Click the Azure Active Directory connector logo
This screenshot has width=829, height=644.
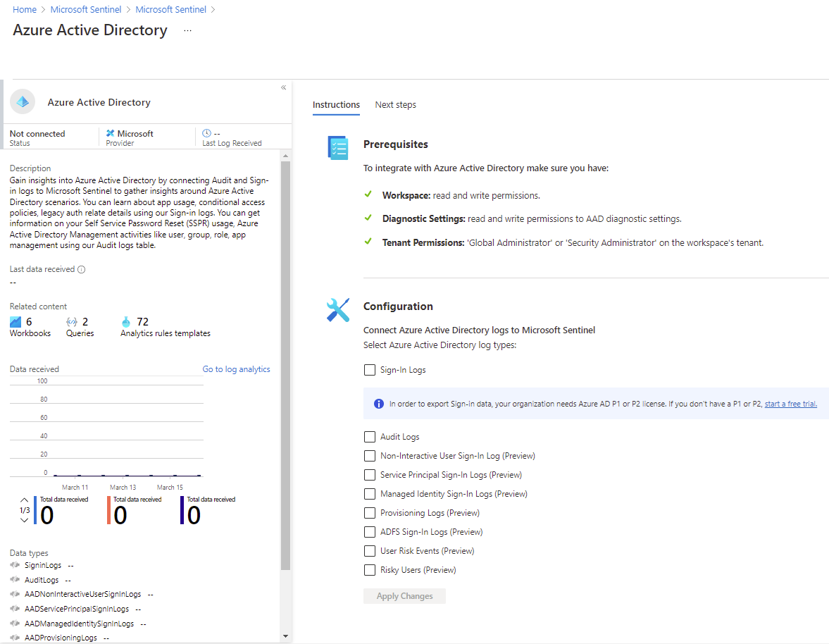coord(23,102)
